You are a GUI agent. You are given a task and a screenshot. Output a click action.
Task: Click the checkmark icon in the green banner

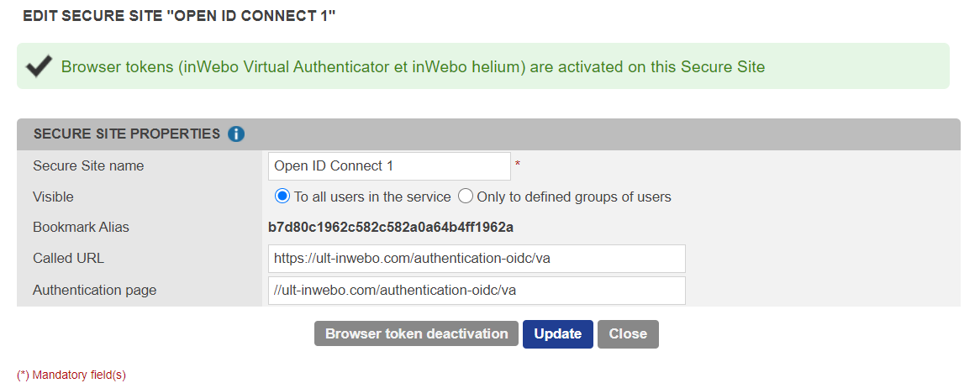(x=40, y=66)
